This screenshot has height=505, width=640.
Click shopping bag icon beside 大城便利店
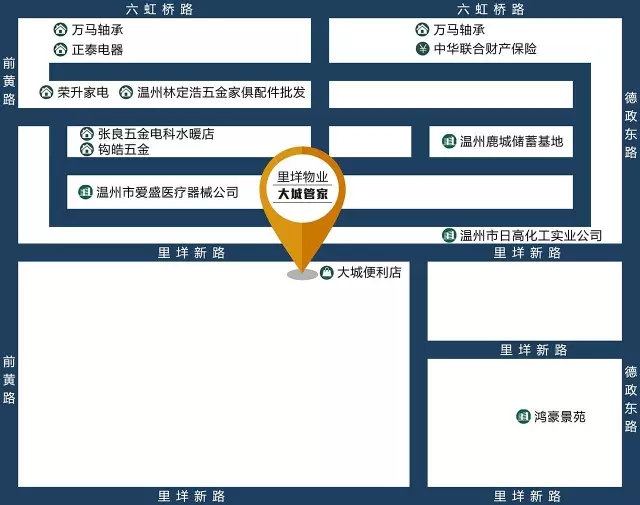pyautogui.click(x=327, y=272)
